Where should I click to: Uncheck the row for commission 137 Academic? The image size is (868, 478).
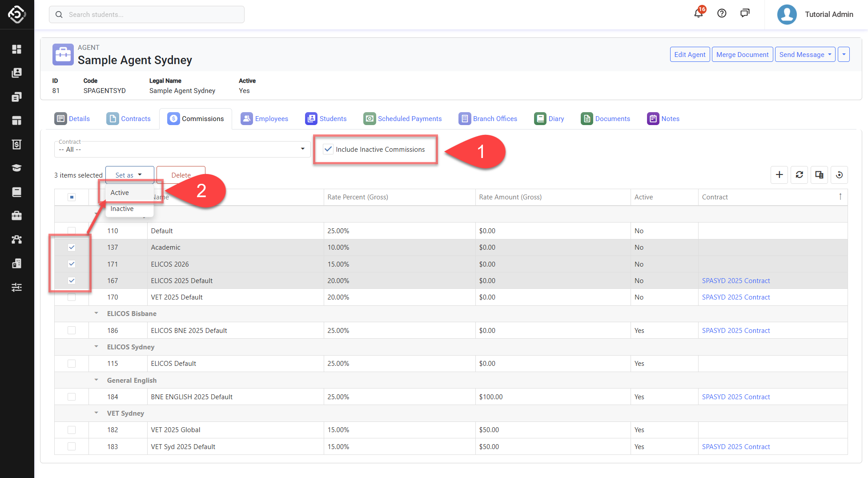point(72,247)
